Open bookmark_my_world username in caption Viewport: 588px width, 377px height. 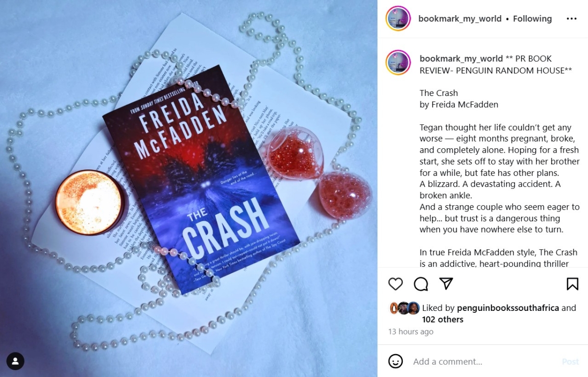click(x=461, y=59)
